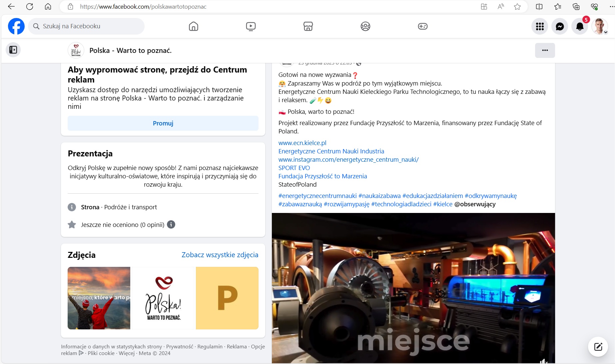Open Zobacz wszystkie zdjęcia link
The height and width of the screenshot is (364, 615).
tap(220, 255)
